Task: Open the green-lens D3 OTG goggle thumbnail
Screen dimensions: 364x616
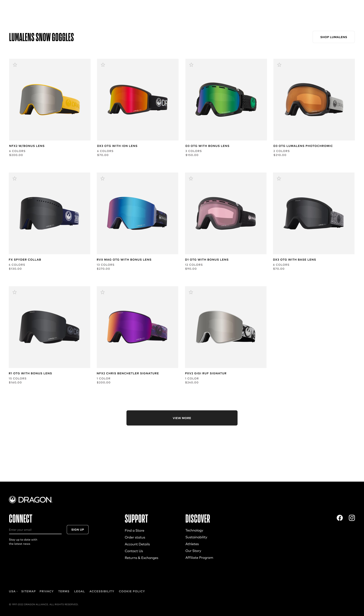Action: click(226, 100)
